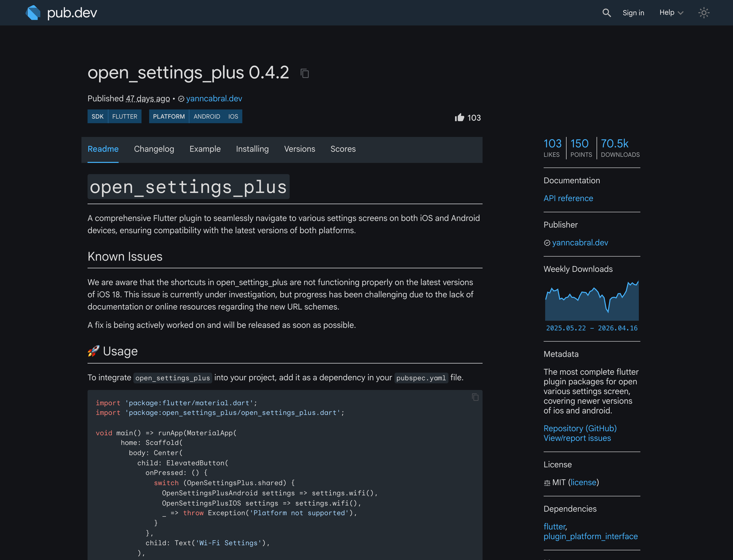Open the API reference link
Screen dimensions: 733x560
[568, 198]
